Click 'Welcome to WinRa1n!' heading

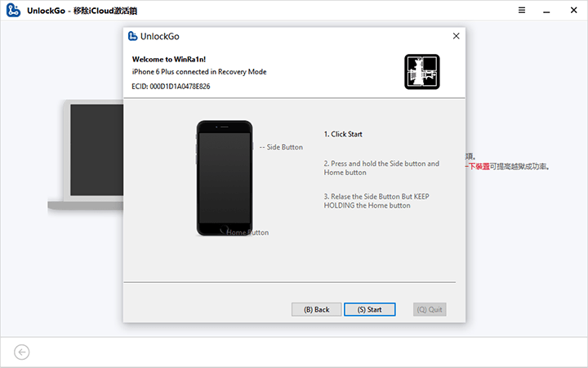[x=169, y=60]
